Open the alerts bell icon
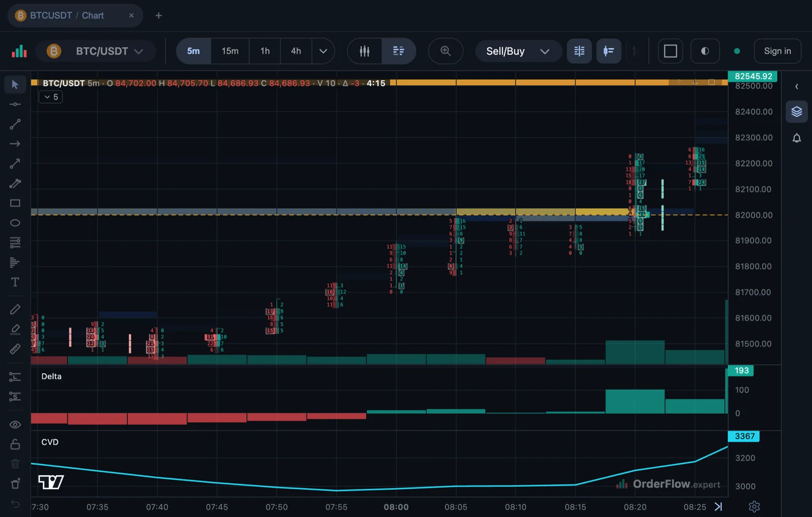 797,138
